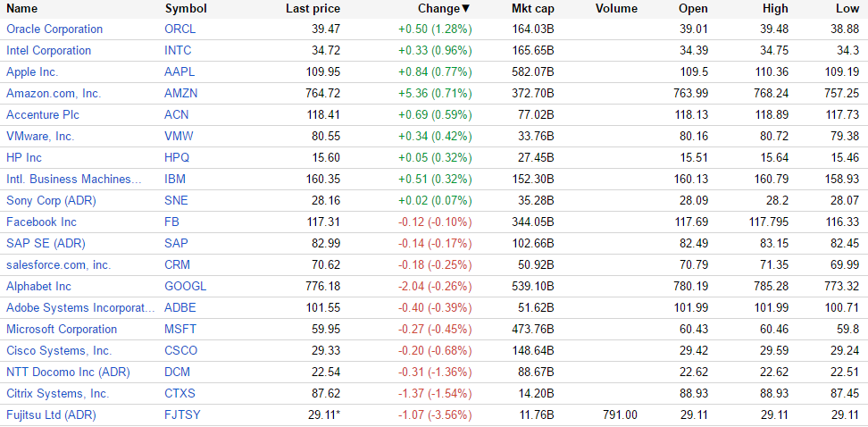Click the Open column header
The height and width of the screenshot is (427, 868).
[693, 9]
